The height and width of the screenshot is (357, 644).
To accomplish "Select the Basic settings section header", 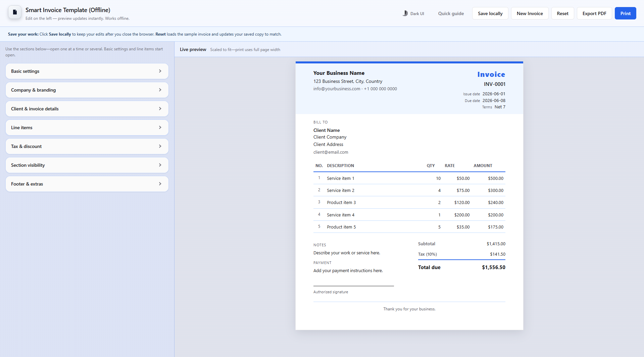I will pyautogui.click(x=87, y=71).
